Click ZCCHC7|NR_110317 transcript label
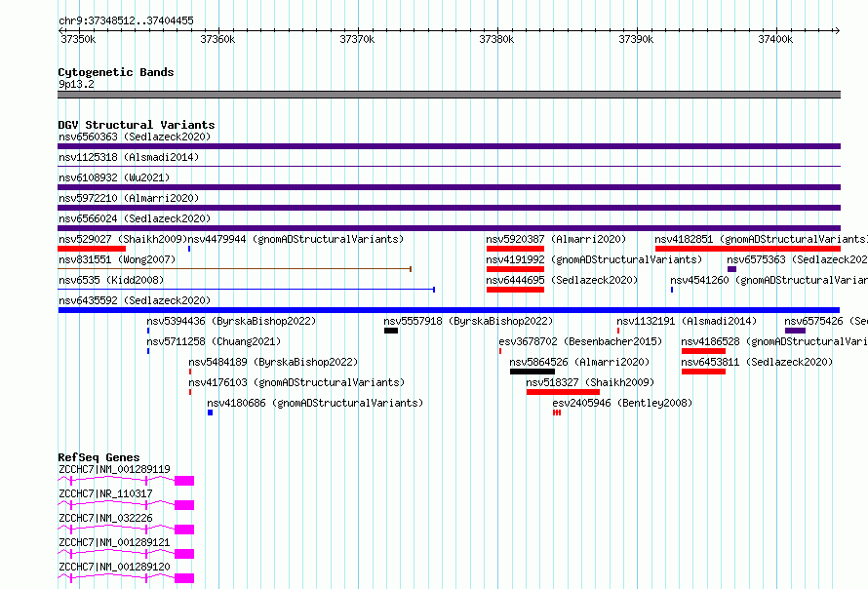The width and height of the screenshot is (868, 589). click(x=105, y=493)
